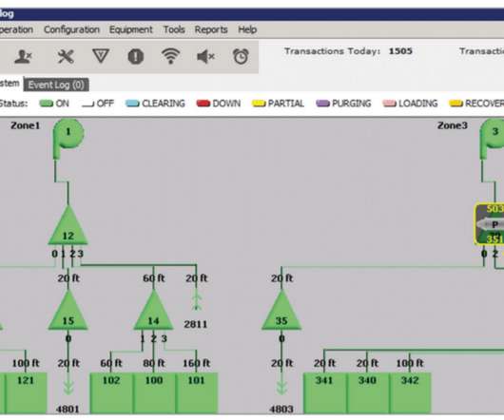The image size is (504, 420).
Task: Click the exclamation alert icon
Action: 136,57
